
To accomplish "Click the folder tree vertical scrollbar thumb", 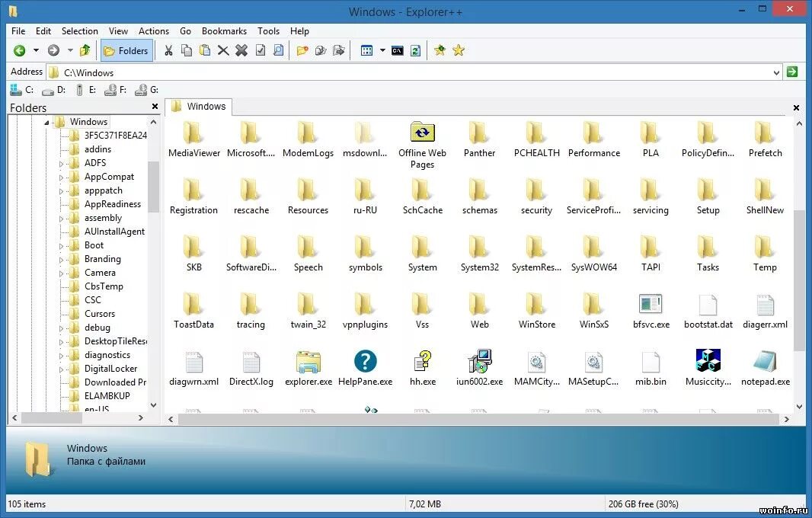I will [x=153, y=187].
